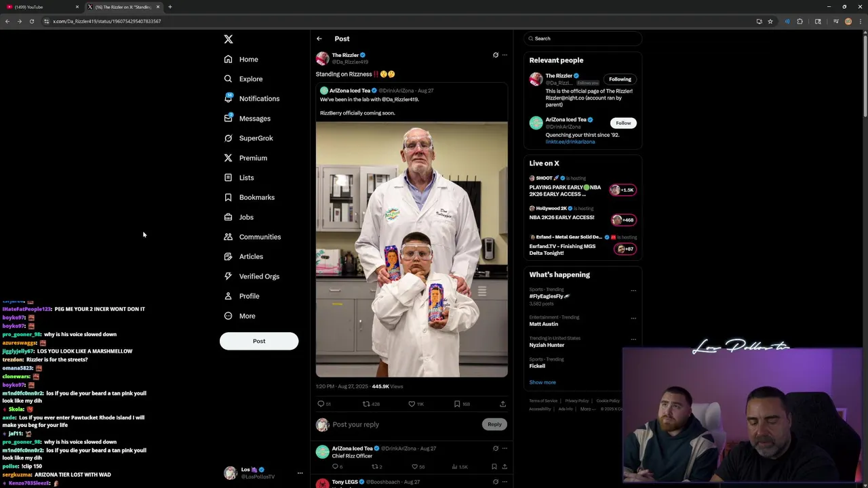Open account menu dots next to Los

(300, 473)
